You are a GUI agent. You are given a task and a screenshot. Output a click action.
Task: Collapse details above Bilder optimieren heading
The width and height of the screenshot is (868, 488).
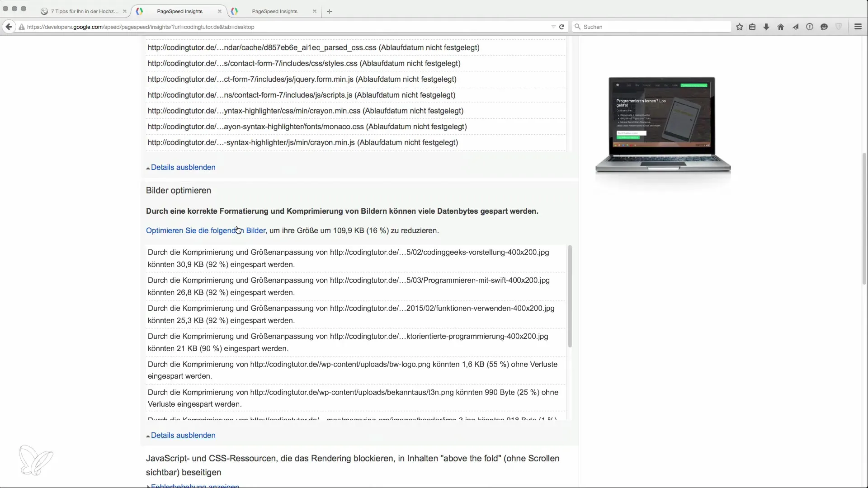coord(183,167)
